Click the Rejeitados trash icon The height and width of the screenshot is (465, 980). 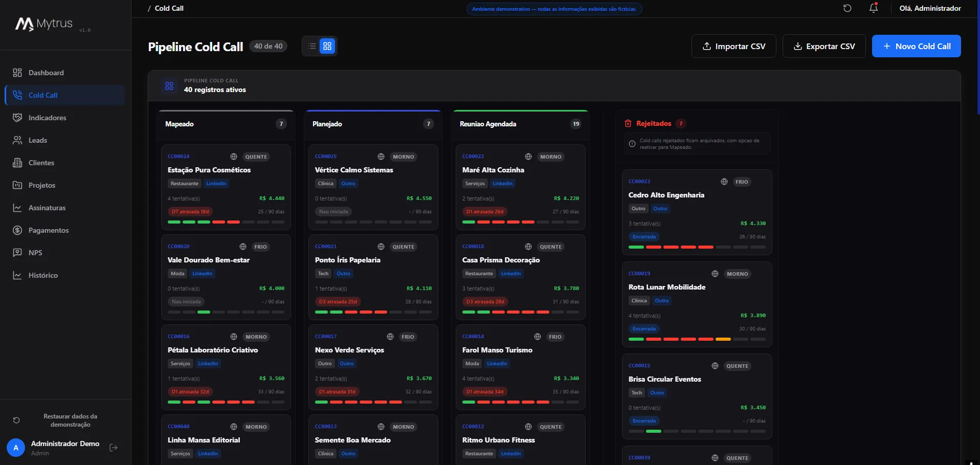coord(628,123)
